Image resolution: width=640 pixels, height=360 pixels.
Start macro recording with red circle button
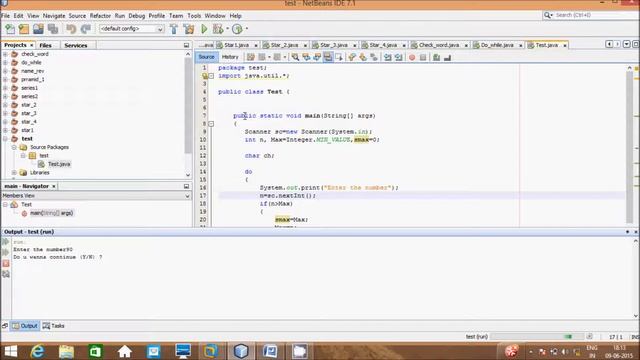412,58
